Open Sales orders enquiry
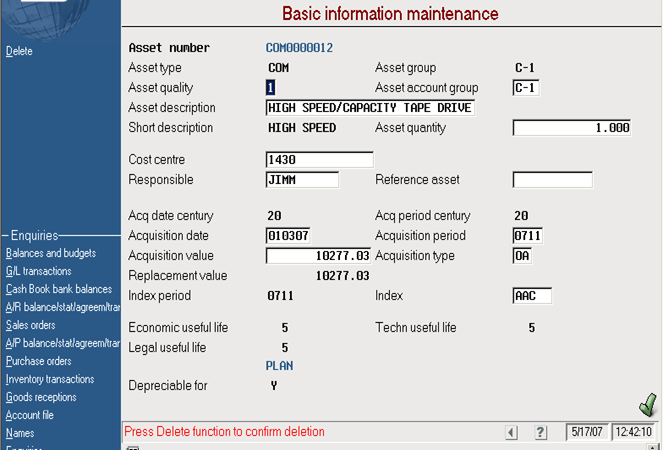 coord(30,325)
